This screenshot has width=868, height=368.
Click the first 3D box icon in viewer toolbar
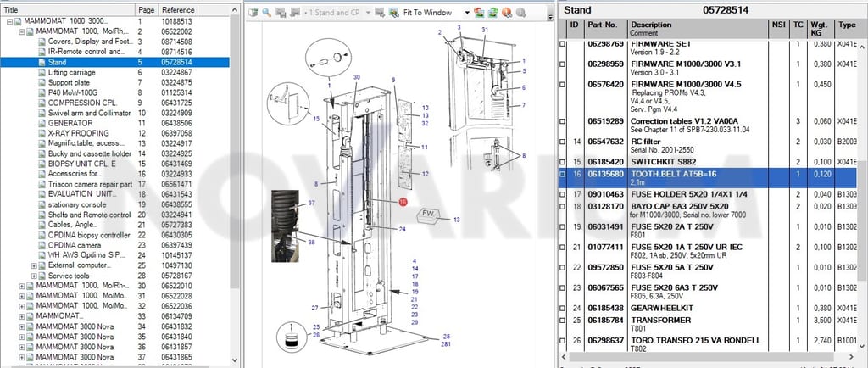[253, 13]
